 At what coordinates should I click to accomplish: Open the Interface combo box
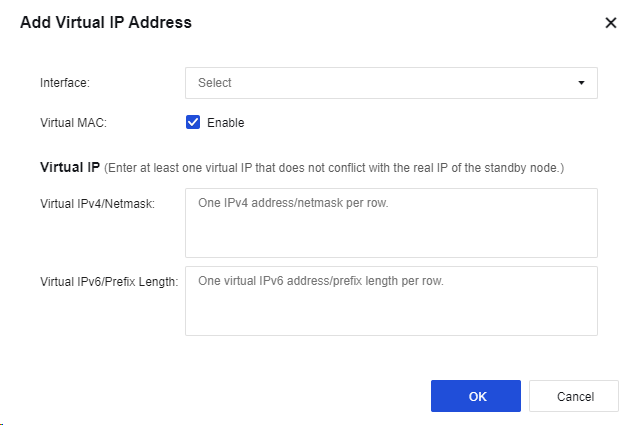390,83
